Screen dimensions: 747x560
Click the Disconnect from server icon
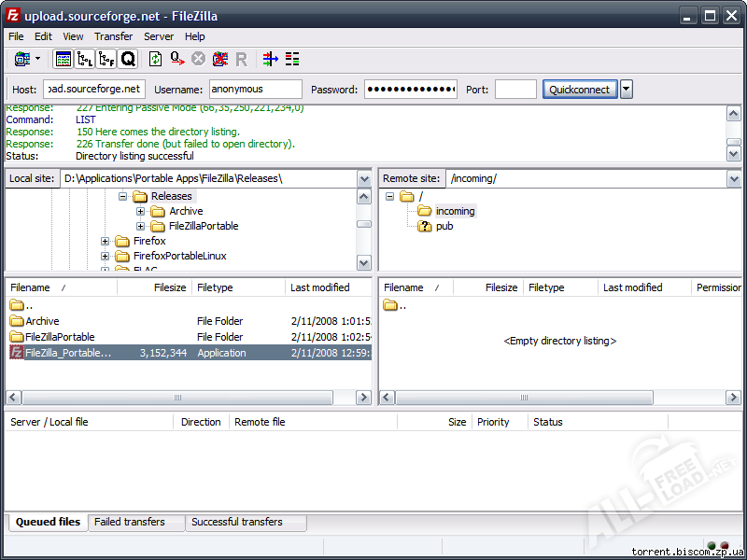220,59
